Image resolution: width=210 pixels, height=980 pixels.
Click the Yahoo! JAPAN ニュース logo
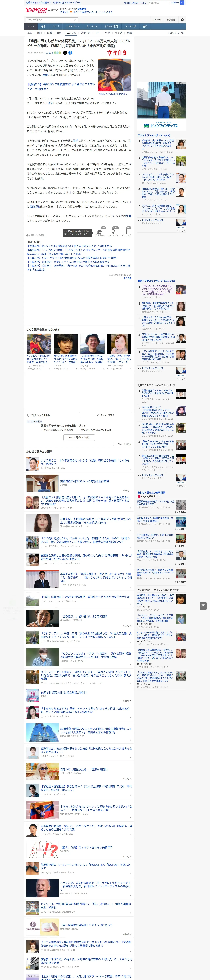pos(42,10)
